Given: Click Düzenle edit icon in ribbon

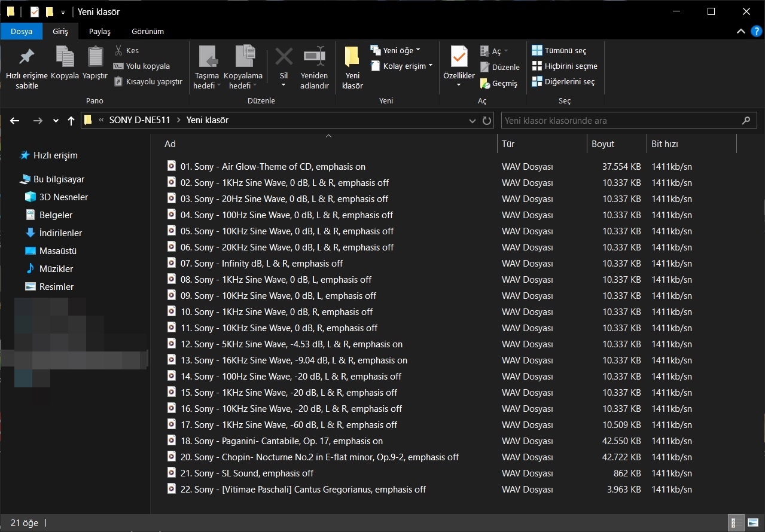Looking at the screenshot, I should (x=500, y=68).
